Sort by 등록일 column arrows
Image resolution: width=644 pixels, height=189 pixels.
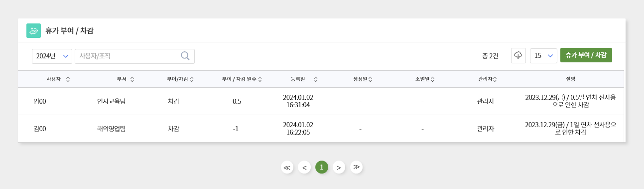(x=316, y=79)
